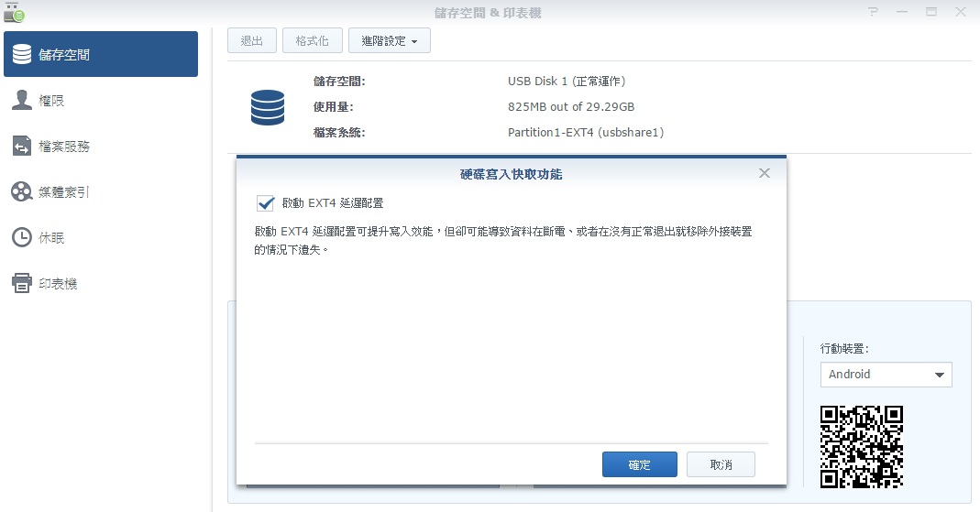Expand the 進階設定 dropdown

click(x=390, y=40)
